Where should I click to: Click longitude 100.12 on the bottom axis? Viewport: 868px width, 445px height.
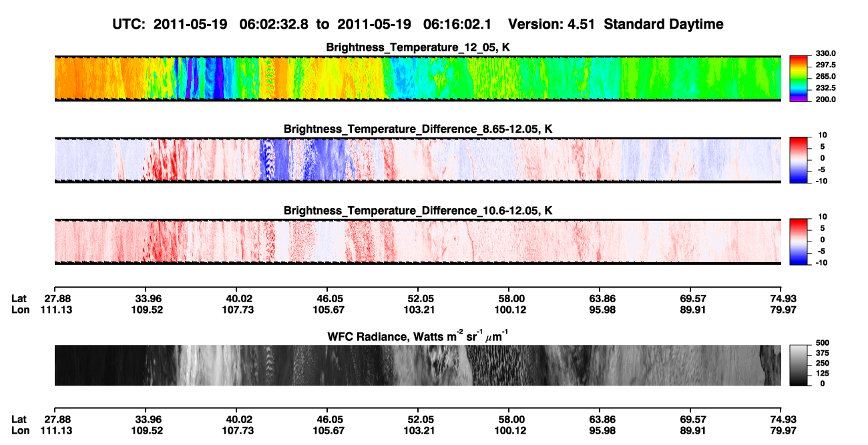pos(511,430)
